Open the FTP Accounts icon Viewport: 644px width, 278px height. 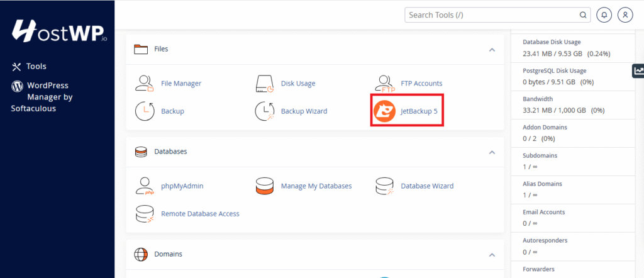tap(385, 84)
